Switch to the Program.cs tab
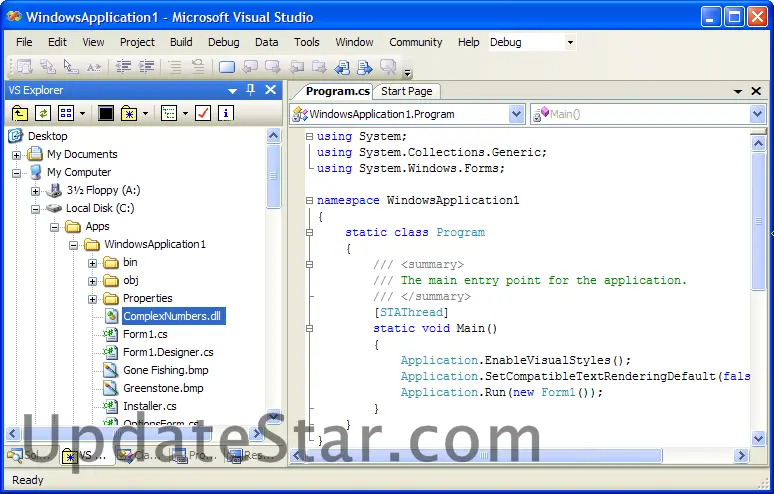The image size is (774, 494). coord(338,91)
